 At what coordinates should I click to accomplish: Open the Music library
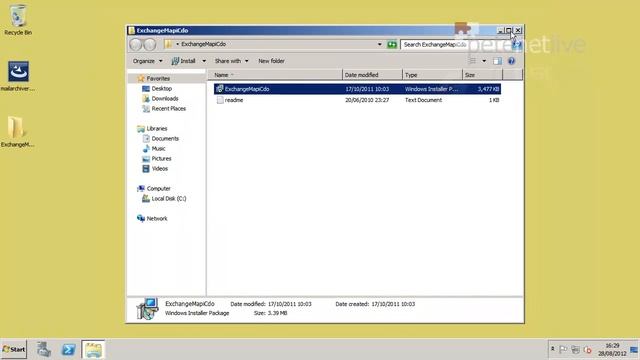158,149
